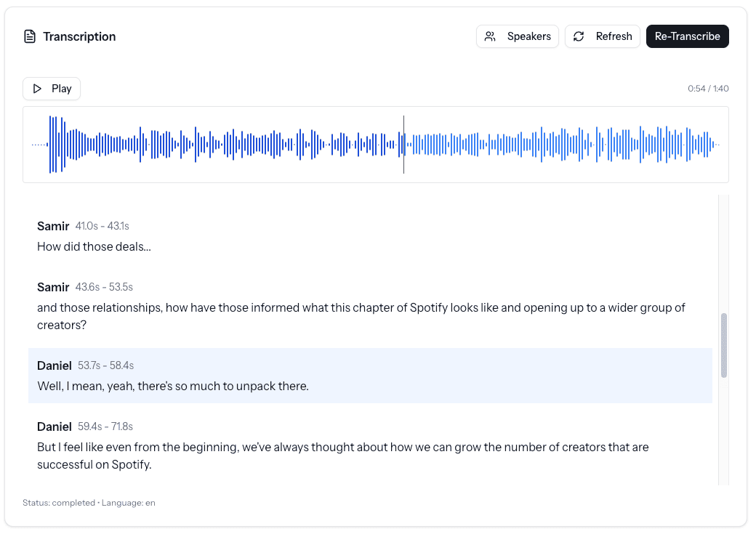
Task: Click the playhead marker on the waveform
Action: tap(403, 145)
